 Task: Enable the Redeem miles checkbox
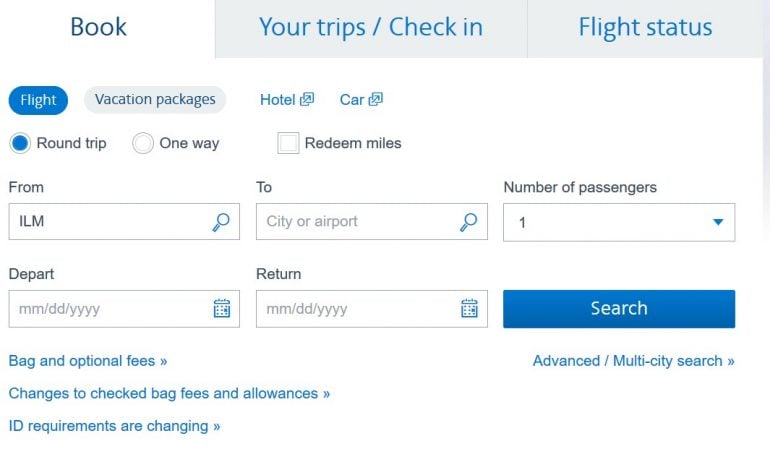288,143
